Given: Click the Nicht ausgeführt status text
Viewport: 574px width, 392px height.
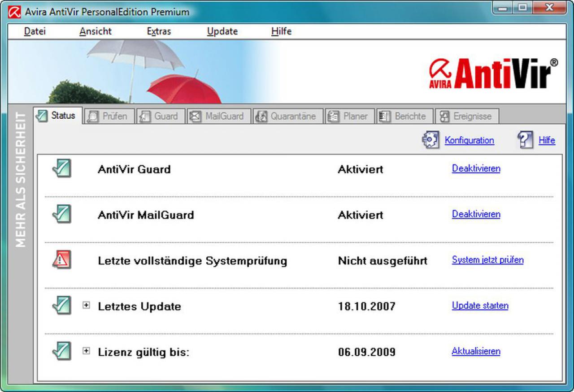Looking at the screenshot, I should (x=383, y=261).
